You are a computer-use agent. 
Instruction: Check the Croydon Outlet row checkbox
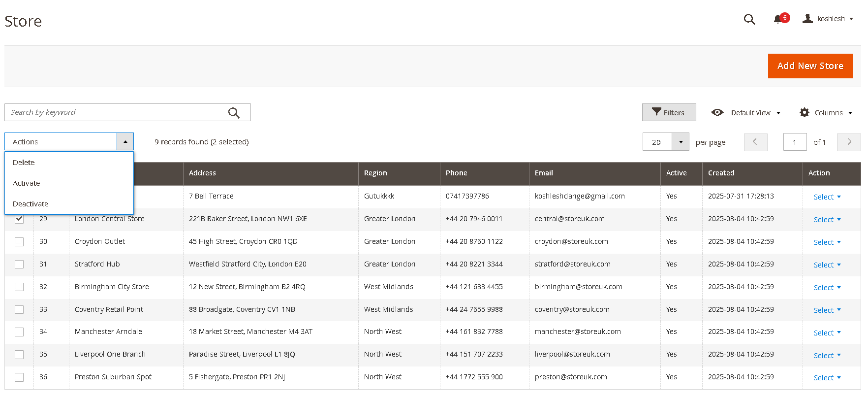(x=19, y=242)
